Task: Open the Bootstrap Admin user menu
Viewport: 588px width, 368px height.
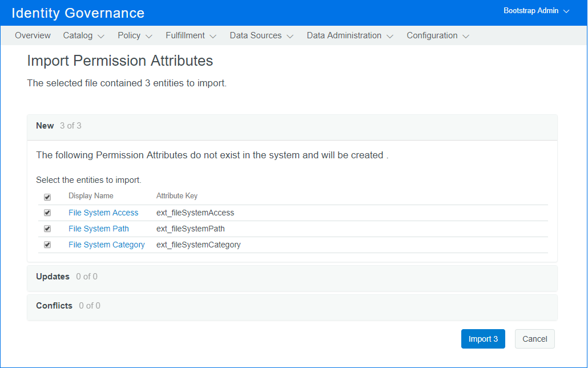Action: tap(536, 11)
